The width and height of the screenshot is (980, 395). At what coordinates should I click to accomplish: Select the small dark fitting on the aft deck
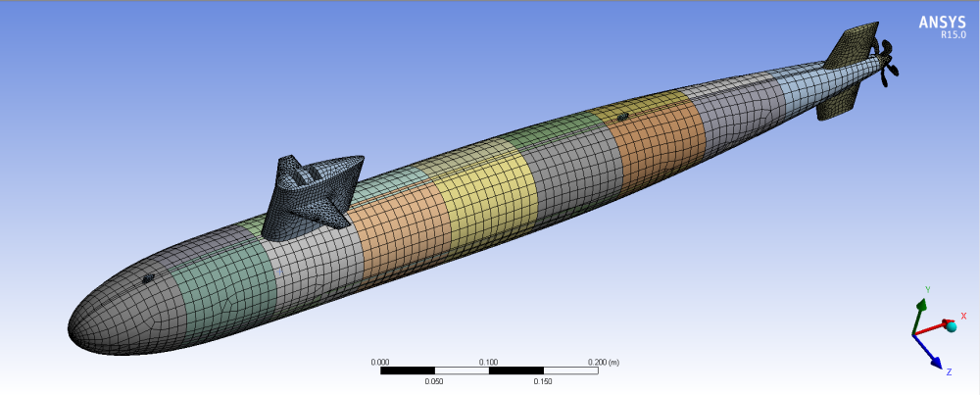(x=622, y=117)
